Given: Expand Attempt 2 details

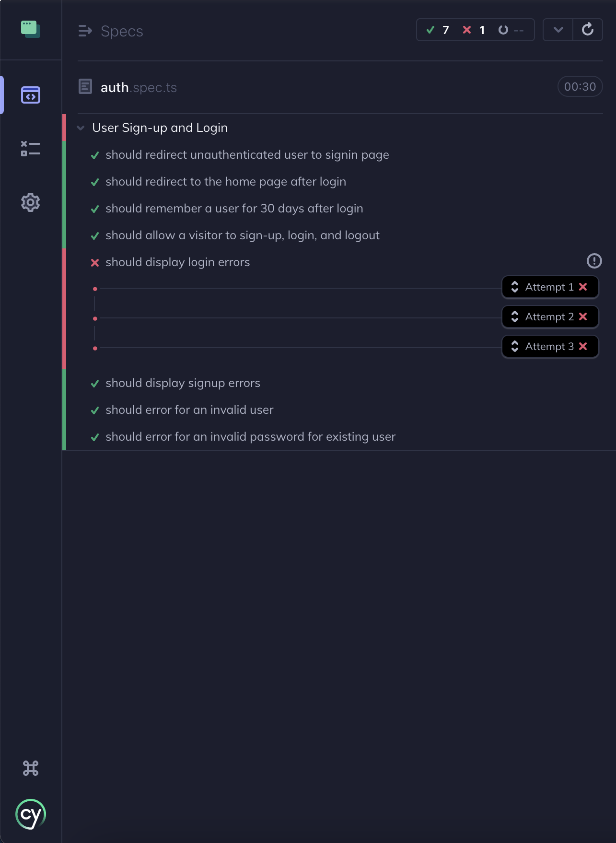Looking at the screenshot, I should (x=550, y=317).
